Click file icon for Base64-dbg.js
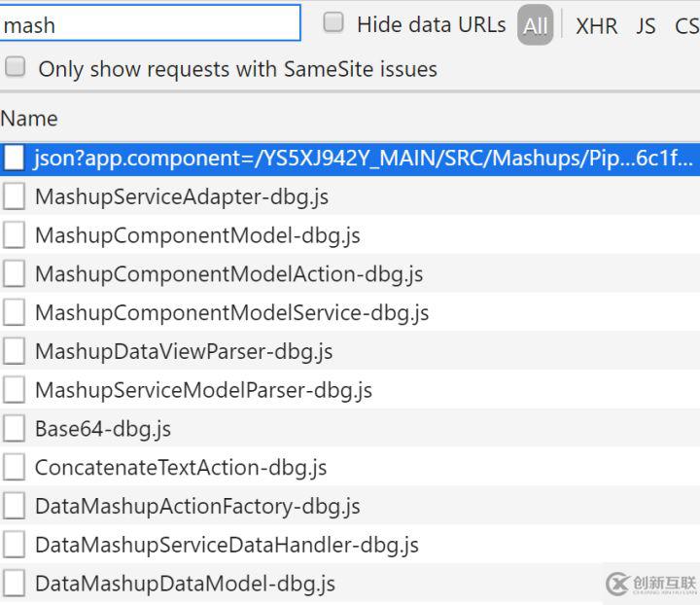 point(15,429)
